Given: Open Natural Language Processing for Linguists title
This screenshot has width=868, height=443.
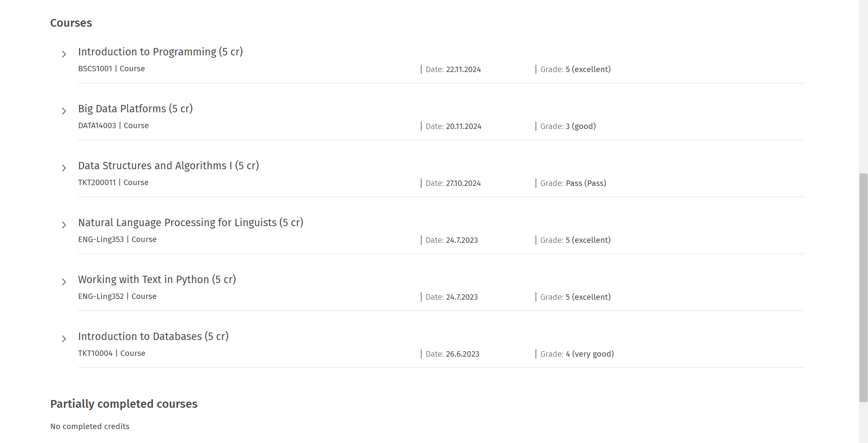Looking at the screenshot, I should [191, 223].
